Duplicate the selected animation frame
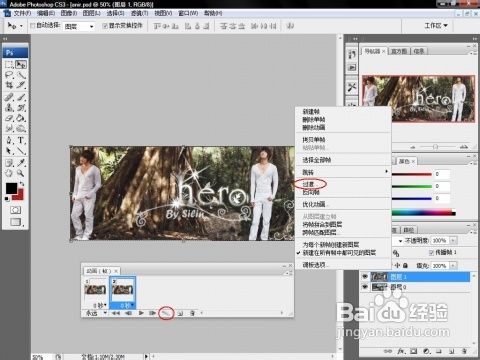Viewport: 480px width, 360px height. (x=180, y=313)
